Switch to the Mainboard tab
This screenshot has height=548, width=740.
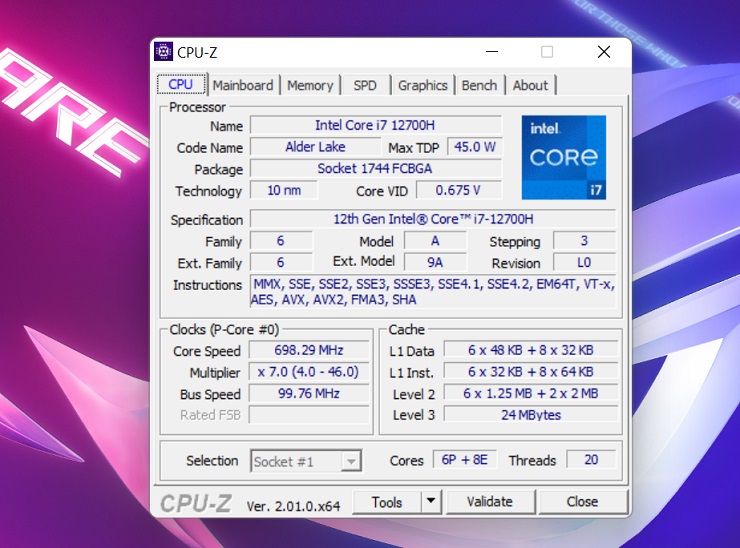point(243,85)
